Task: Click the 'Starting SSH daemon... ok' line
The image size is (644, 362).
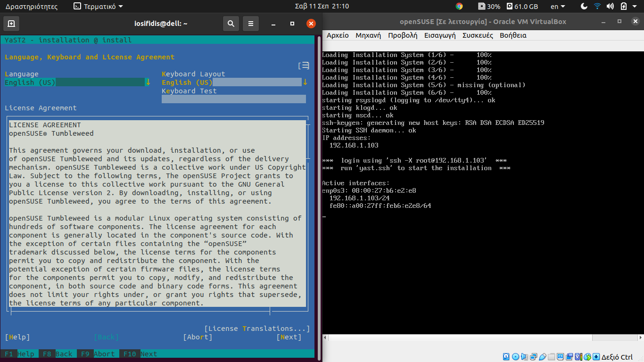Action: click(x=369, y=131)
